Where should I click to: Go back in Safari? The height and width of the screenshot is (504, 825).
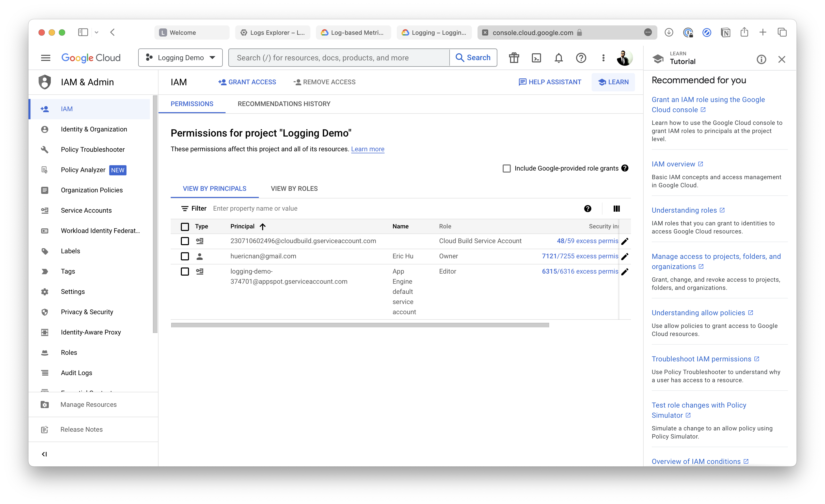(x=113, y=32)
